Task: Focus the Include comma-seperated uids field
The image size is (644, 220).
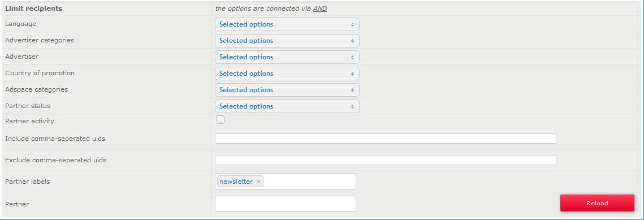Action: [x=385, y=139]
